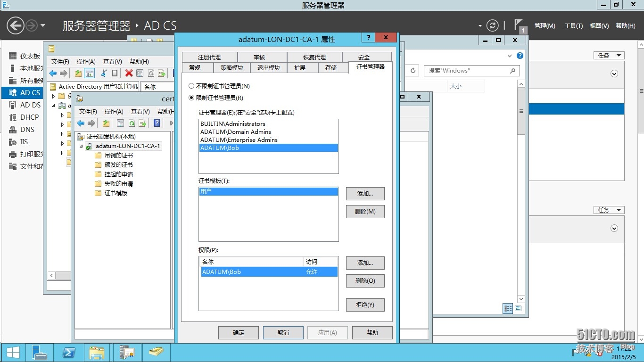
Task: Click Properties icon in certsrv toolbar
Action: pos(120,123)
